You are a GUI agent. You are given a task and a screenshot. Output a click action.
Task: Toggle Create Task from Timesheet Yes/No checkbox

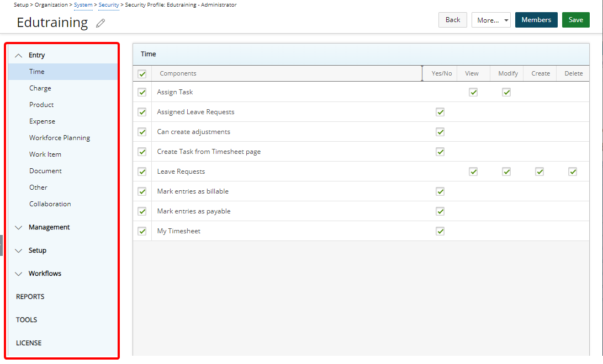point(440,152)
